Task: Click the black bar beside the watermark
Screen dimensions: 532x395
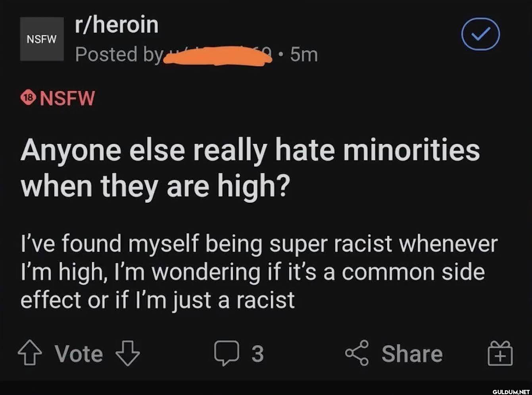Action: coord(238,388)
